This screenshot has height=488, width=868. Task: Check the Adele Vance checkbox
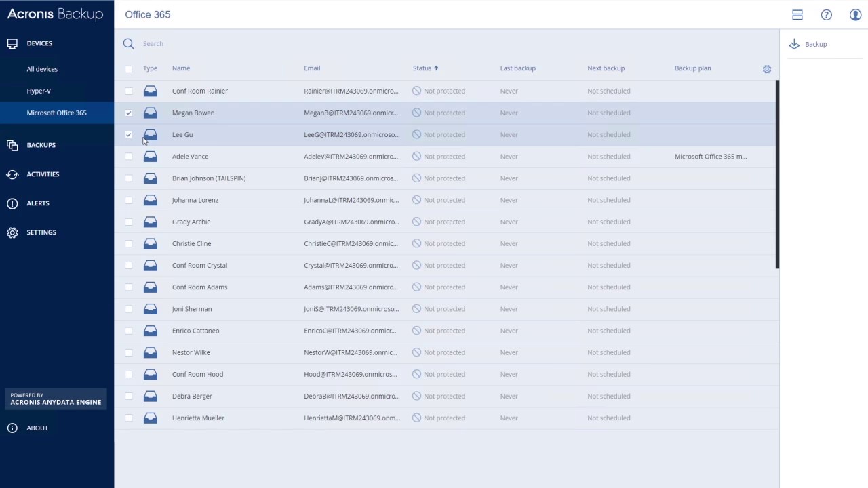pos(128,156)
